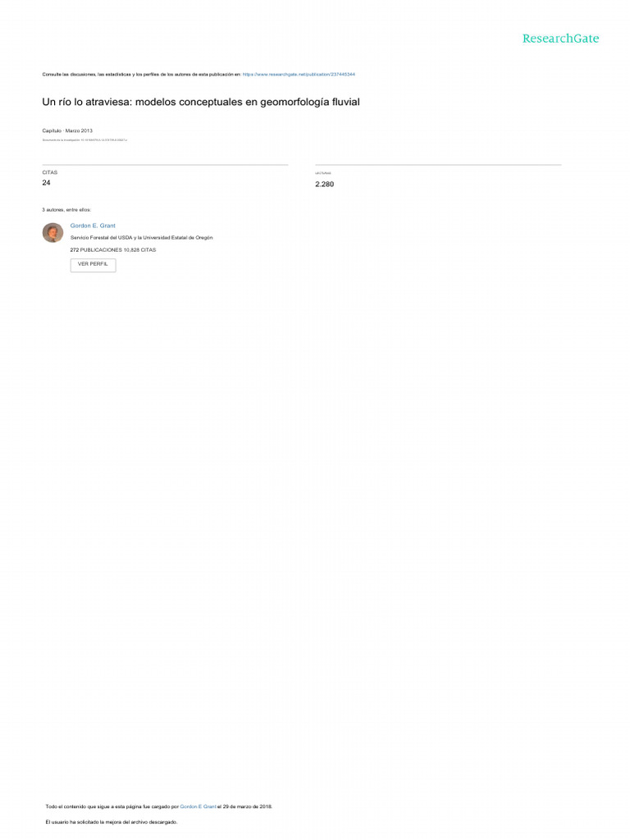Click the research document DOI line
Image resolution: width=630 pixels, height=840 pixels.
pos(84,139)
